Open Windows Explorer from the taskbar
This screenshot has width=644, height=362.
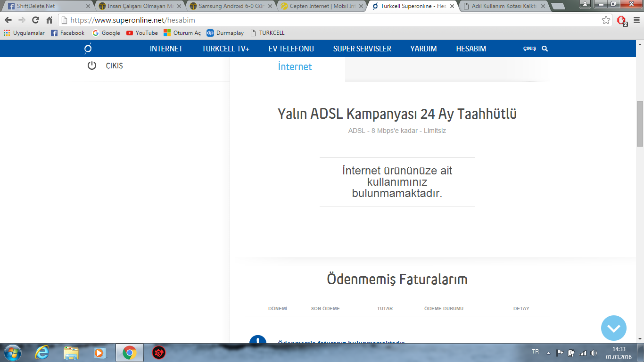pos(71,353)
